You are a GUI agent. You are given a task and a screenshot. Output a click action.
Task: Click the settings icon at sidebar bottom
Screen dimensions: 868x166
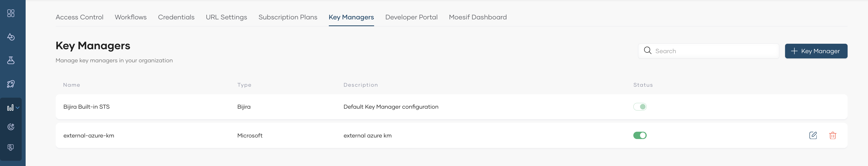pyautogui.click(x=11, y=147)
